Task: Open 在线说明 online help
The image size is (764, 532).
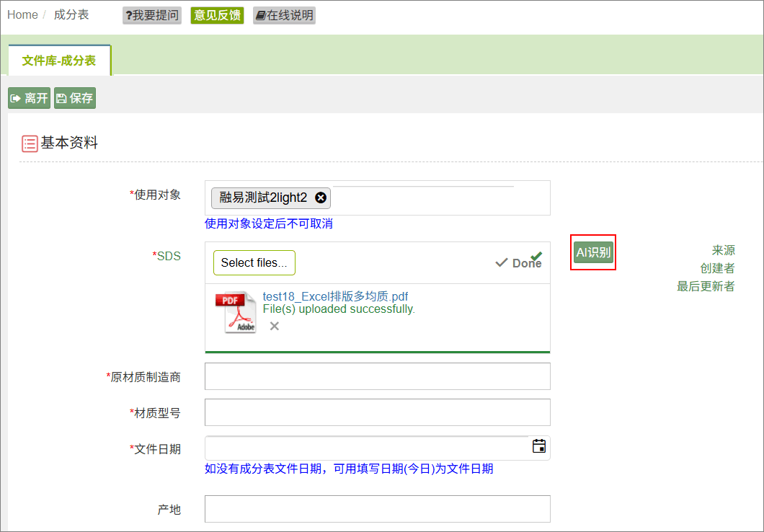Action: 285,15
